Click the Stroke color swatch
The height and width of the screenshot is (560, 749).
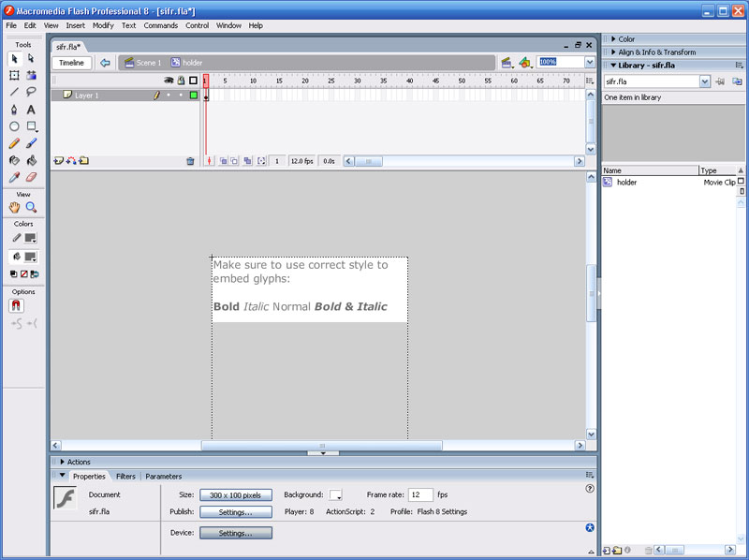pyautogui.click(x=30, y=238)
